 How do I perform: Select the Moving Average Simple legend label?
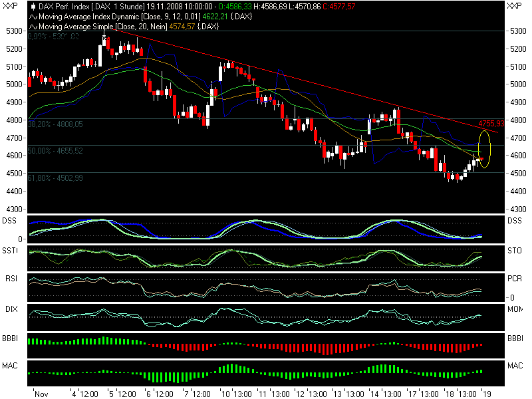76,27
